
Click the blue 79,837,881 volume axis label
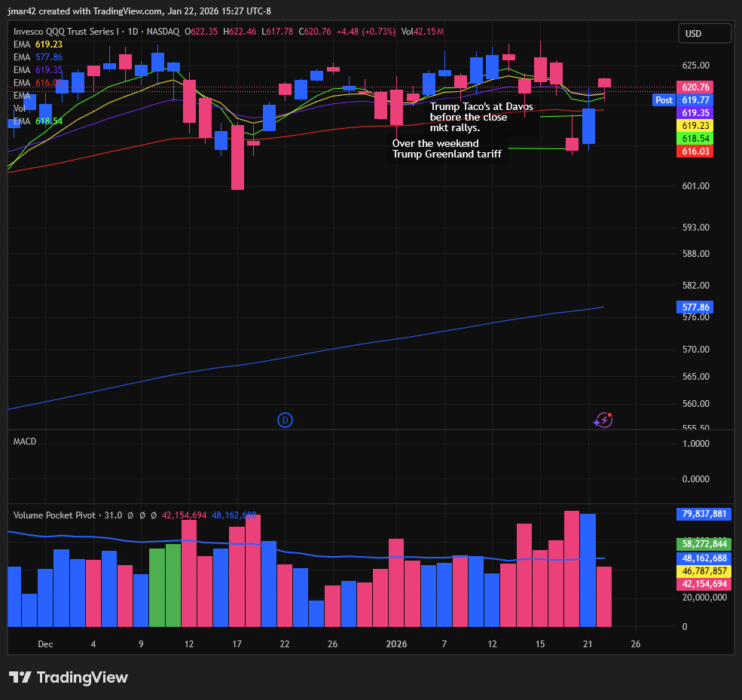click(704, 514)
